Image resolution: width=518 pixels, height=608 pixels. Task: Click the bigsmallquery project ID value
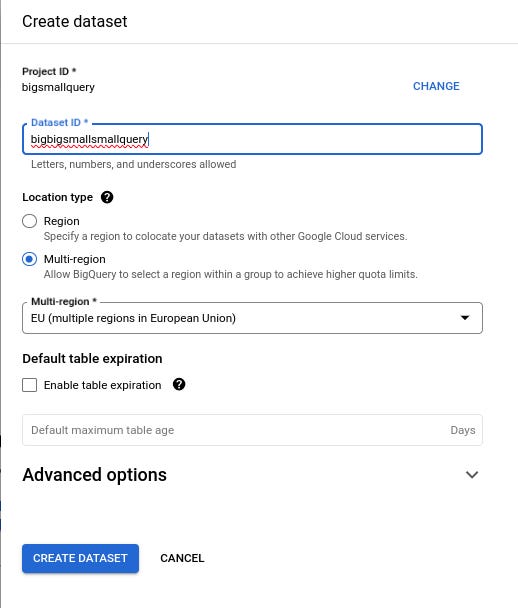58,87
